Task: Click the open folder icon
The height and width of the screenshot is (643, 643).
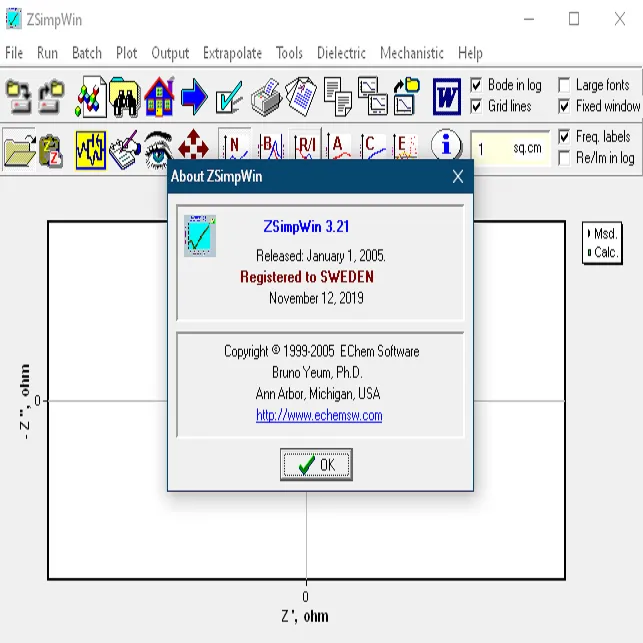Action: (x=19, y=151)
